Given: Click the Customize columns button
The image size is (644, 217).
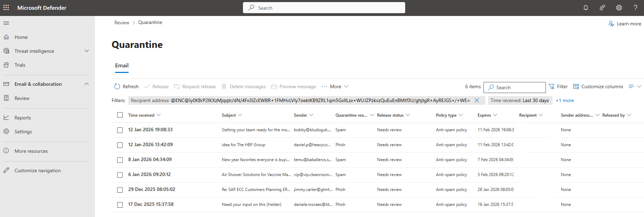Looking at the screenshot, I should 598,86.
